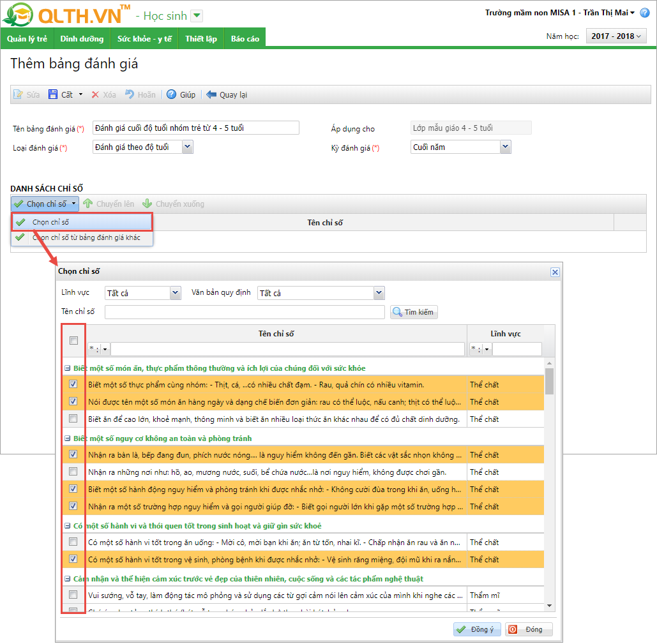657x644 pixels.
Task: Click the Chuyển xuống green down arrow
Action: 147,204
